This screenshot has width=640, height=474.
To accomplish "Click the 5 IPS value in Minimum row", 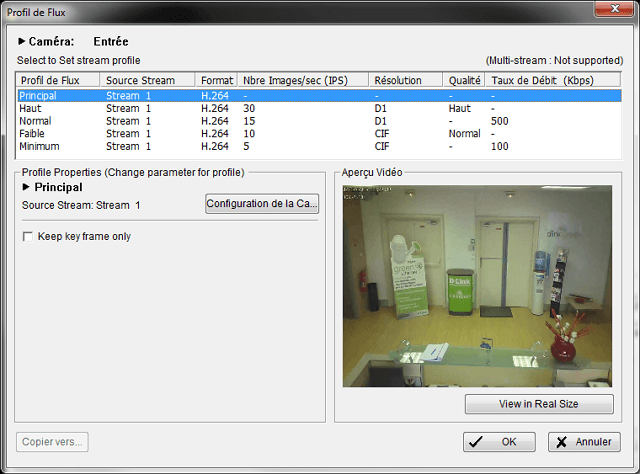I will 246,146.
